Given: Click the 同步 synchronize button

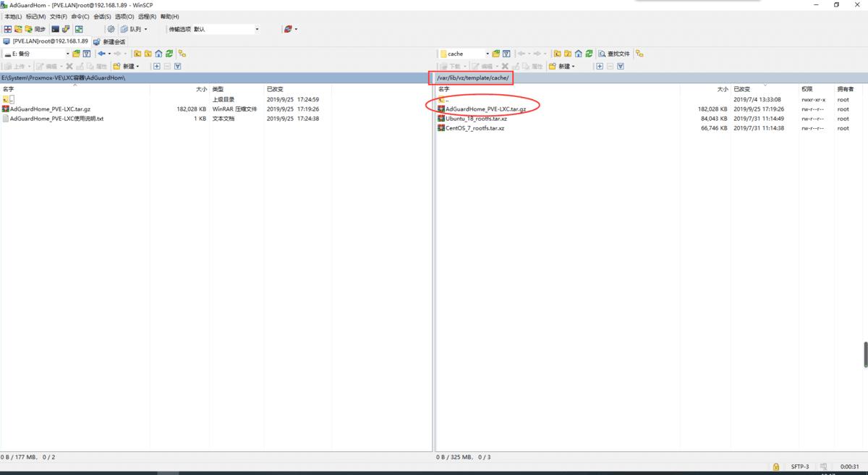Looking at the screenshot, I should click(x=35, y=29).
